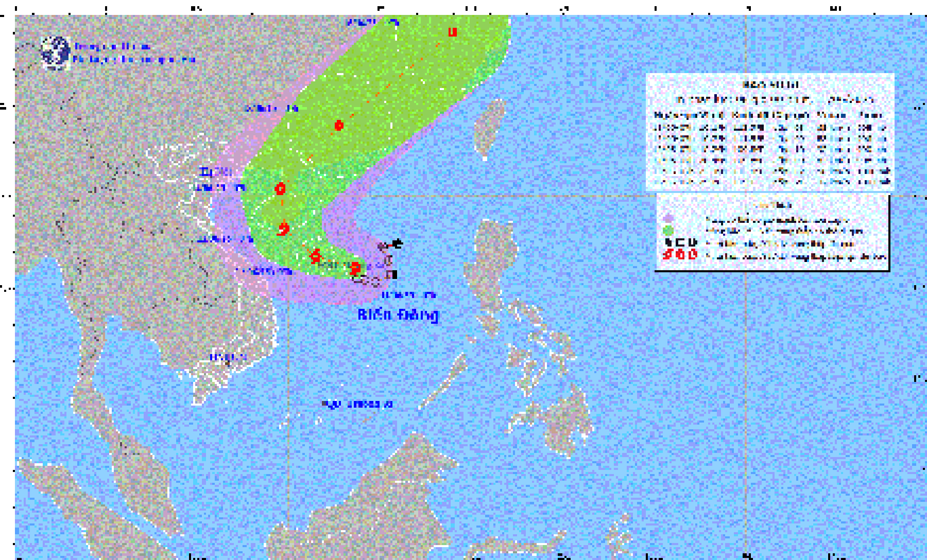Click the black storm symbol at track start
The image size is (927, 560).
397,243
